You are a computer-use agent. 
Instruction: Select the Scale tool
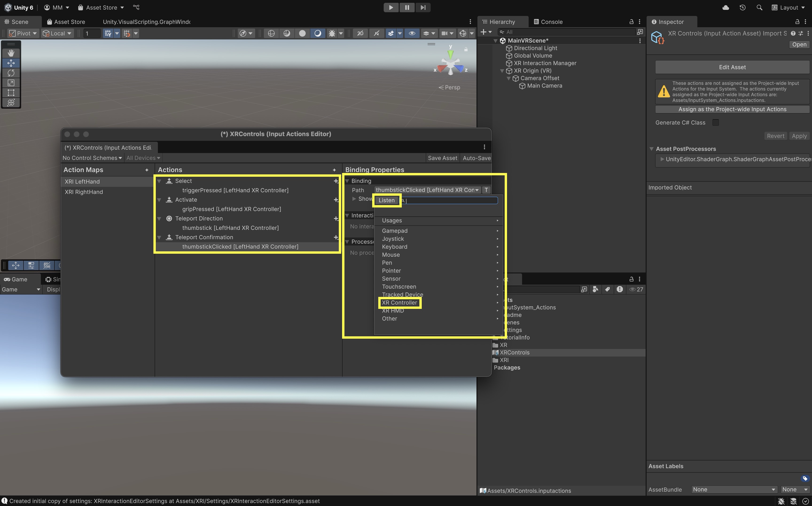(11, 83)
